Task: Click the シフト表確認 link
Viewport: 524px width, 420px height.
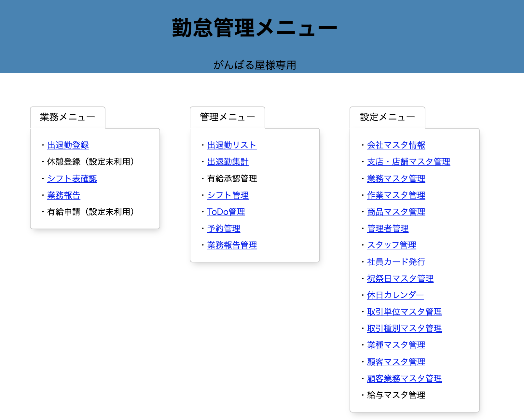Action: pyautogui.click(x=72, y=179)
